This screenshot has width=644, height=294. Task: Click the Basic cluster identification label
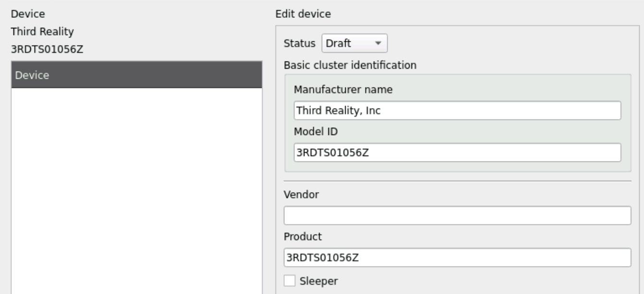coord(350,65)
